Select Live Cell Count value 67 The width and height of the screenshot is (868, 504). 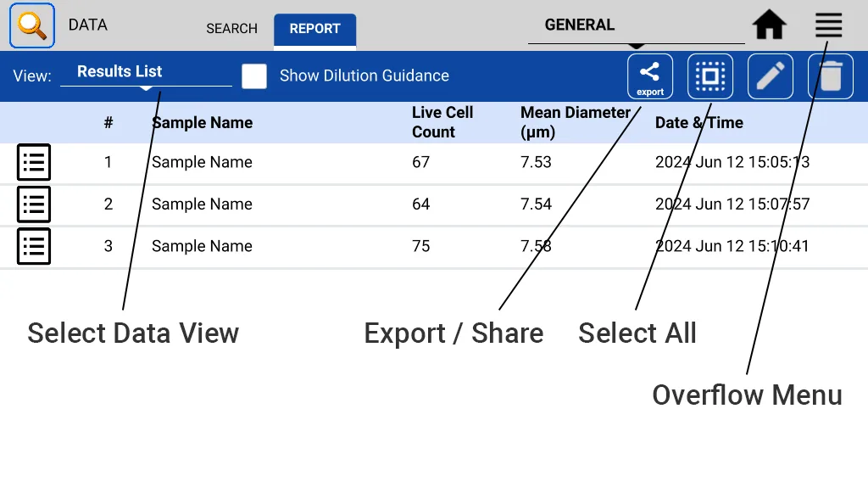tap(420, 162)
